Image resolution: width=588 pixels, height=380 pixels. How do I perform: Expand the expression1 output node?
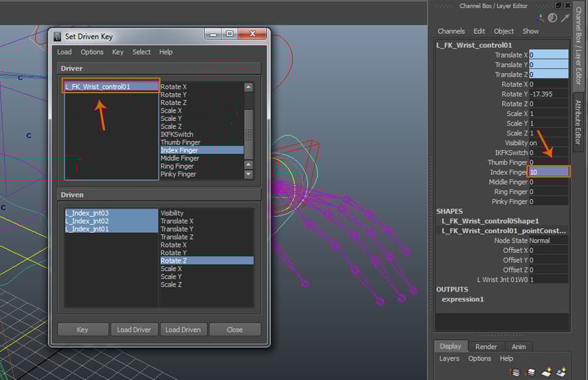pos(463,299)
